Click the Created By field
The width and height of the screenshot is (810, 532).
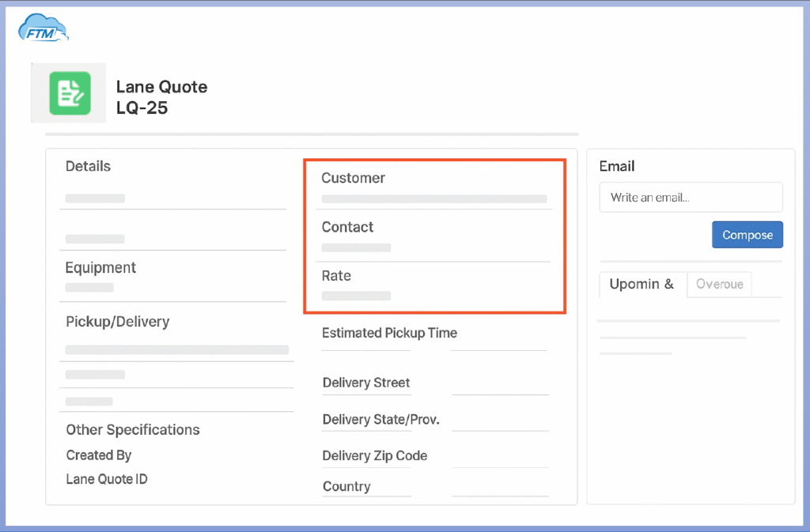[x=99, y=455]
